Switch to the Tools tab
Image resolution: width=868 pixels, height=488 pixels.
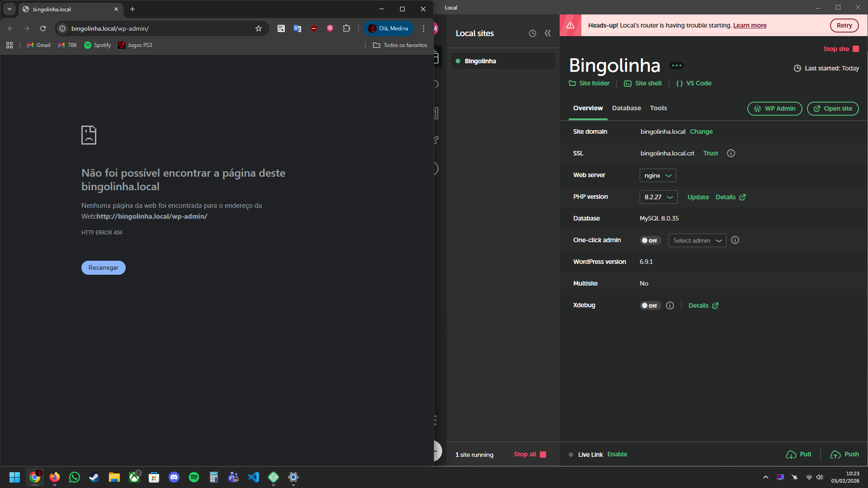click(x=658, y=108)
